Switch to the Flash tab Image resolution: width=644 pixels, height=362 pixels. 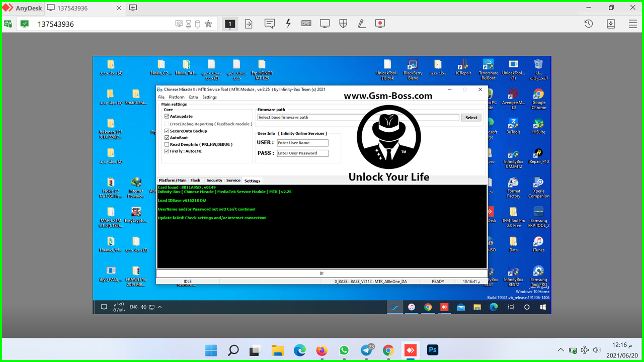(195, 180)
